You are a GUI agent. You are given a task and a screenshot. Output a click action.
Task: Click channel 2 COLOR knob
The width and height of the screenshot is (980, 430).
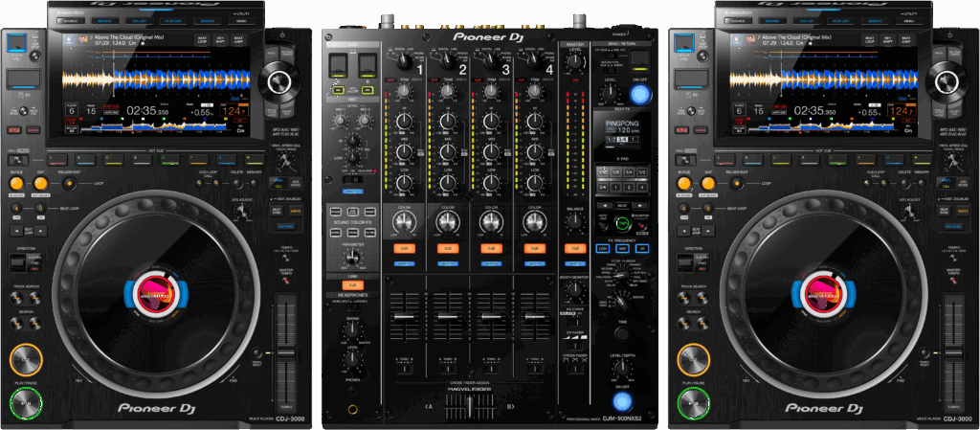(448, 221)
